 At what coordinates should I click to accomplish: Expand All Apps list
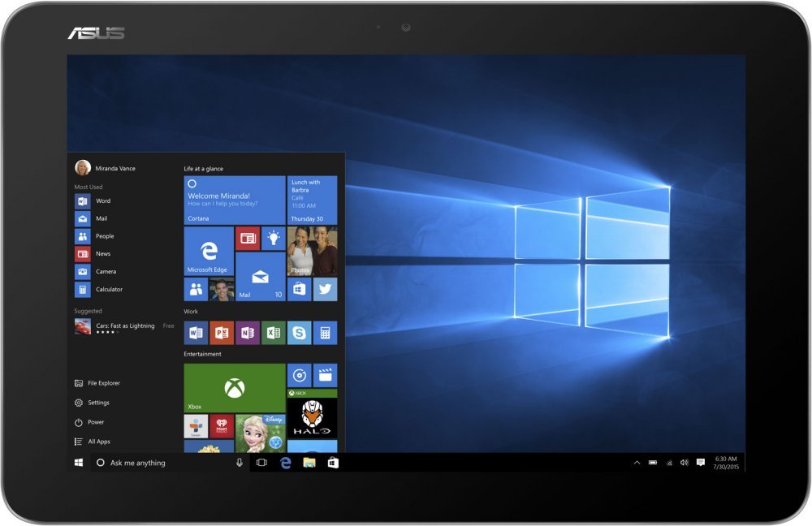pos(93,442)
